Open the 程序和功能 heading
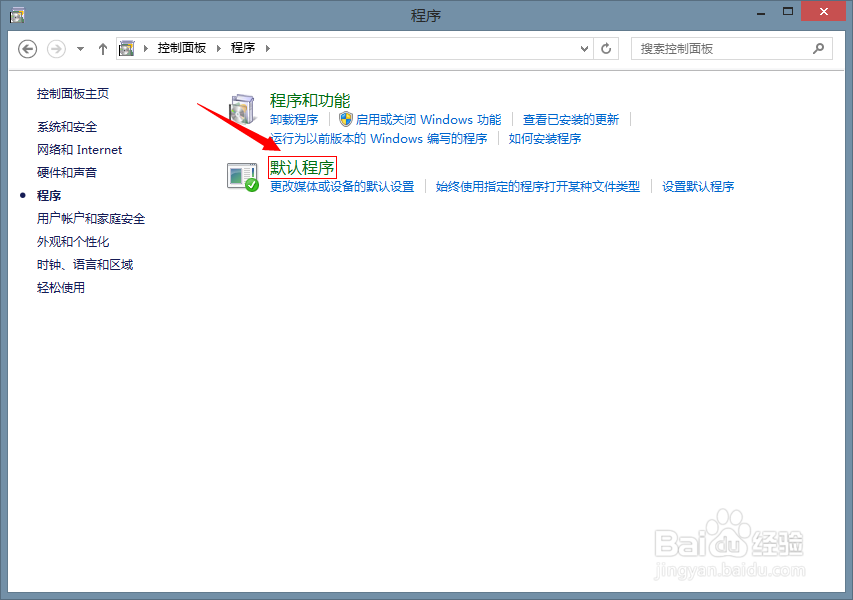Viewport: 853px width, 600px height. [310, 101]
